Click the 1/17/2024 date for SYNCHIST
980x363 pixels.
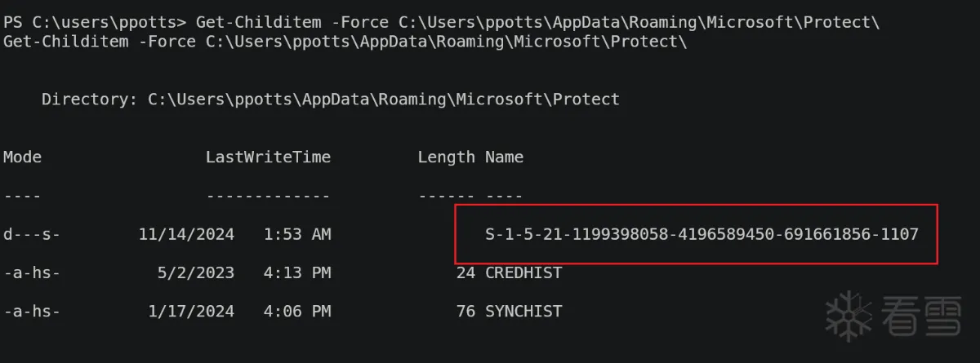(x=191, y=311)
